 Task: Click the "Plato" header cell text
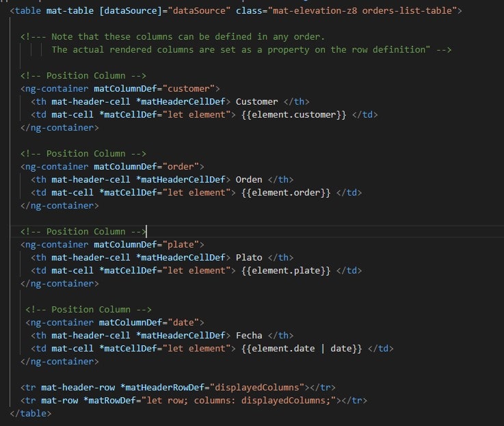pyautogui.click(x=249, y=257)
